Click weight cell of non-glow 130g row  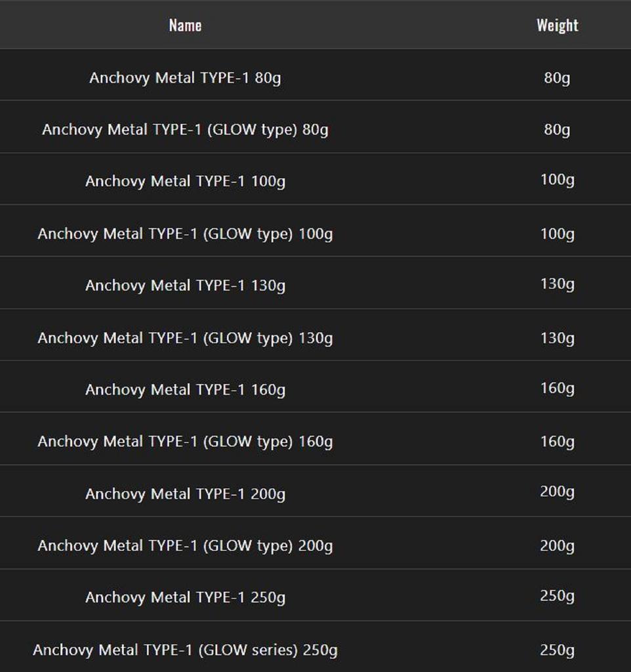[557, 284]
